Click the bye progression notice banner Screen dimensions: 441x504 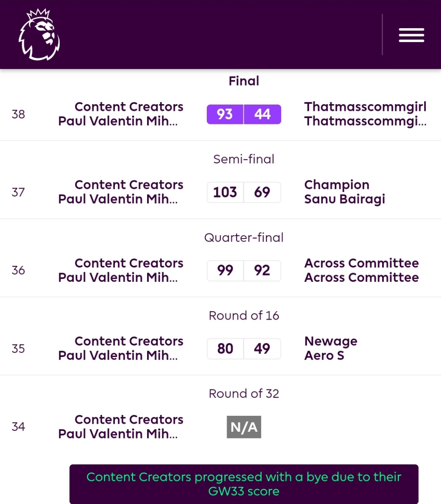(244, 484)
